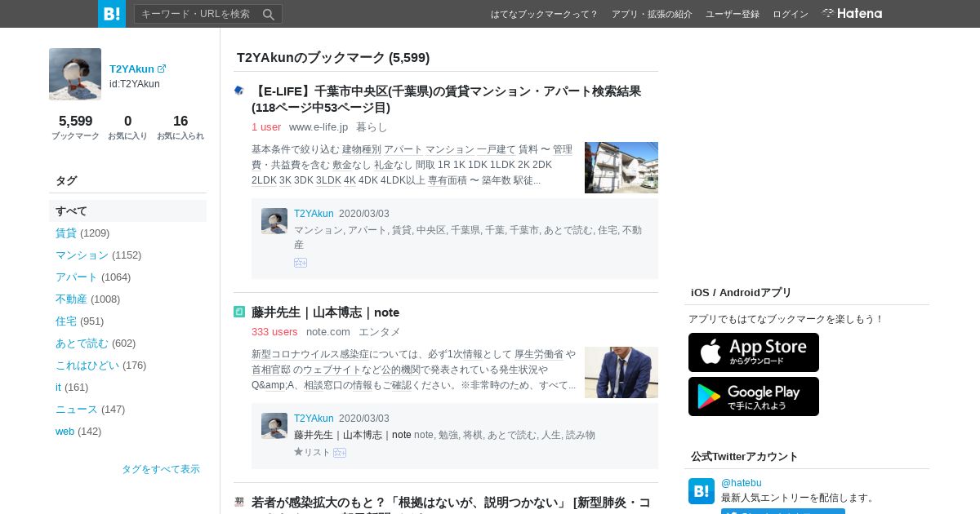Select すべて tag filter
This screenshot has height=514, width=980.
pyautogui.click(x=127, y=210)
